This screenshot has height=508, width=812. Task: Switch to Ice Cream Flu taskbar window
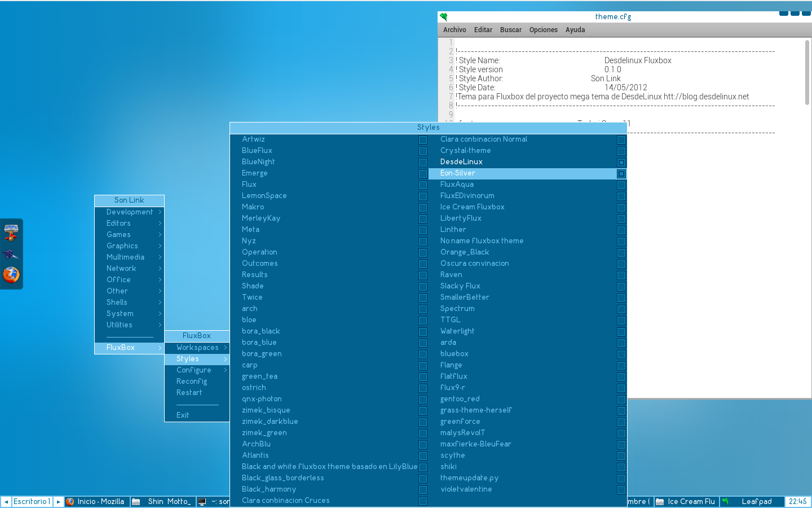point(686,502)
